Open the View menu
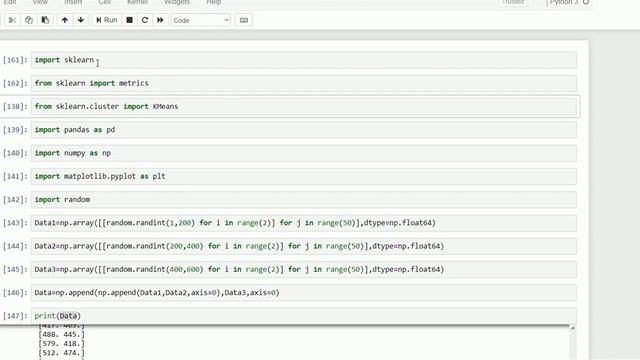The image size is (640, 360). pyautogui.click(x=40, y=2)
